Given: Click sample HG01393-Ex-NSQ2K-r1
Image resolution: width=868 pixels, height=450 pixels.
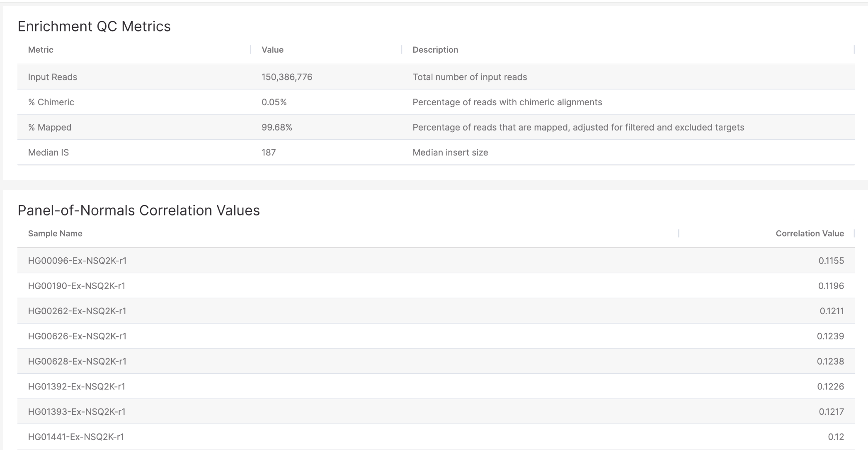Looking at the screenshot, I should 77,412.
